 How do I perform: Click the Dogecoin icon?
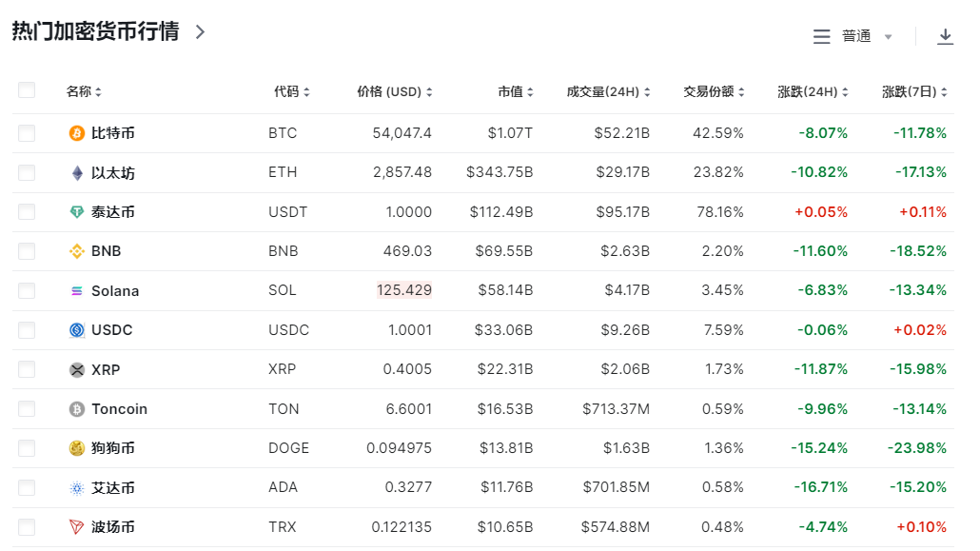point(77,448)
